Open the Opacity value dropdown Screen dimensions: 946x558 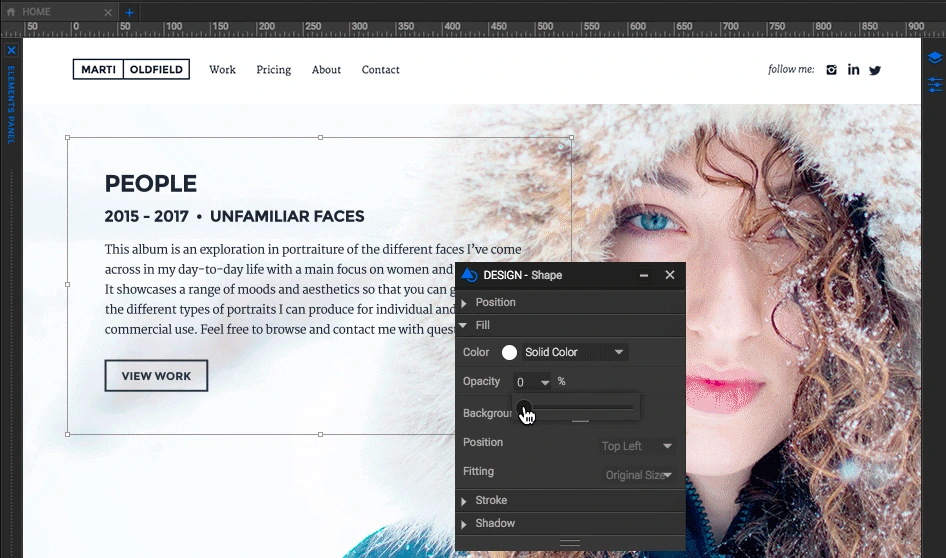[545, 382]
